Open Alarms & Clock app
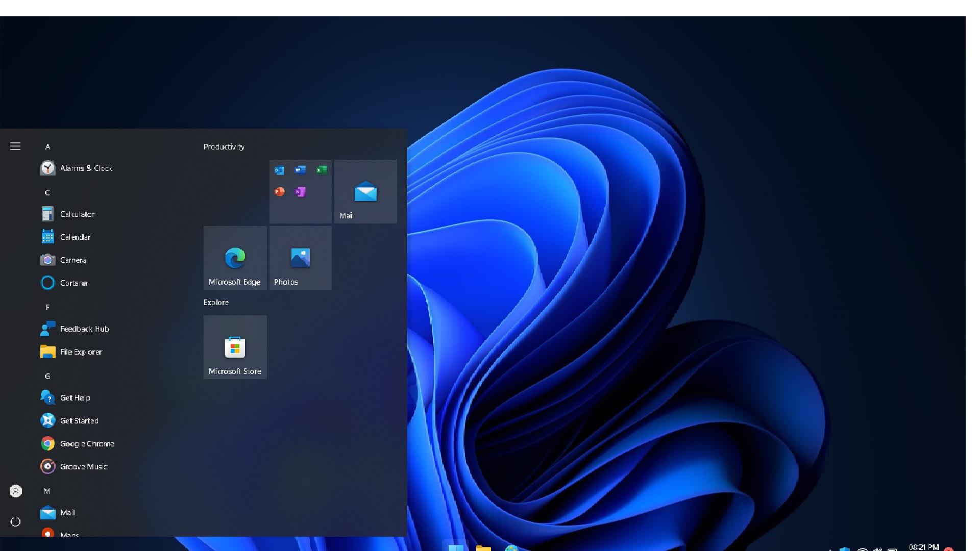The width and height of the screenshot is (980, 551). point(77,168)
